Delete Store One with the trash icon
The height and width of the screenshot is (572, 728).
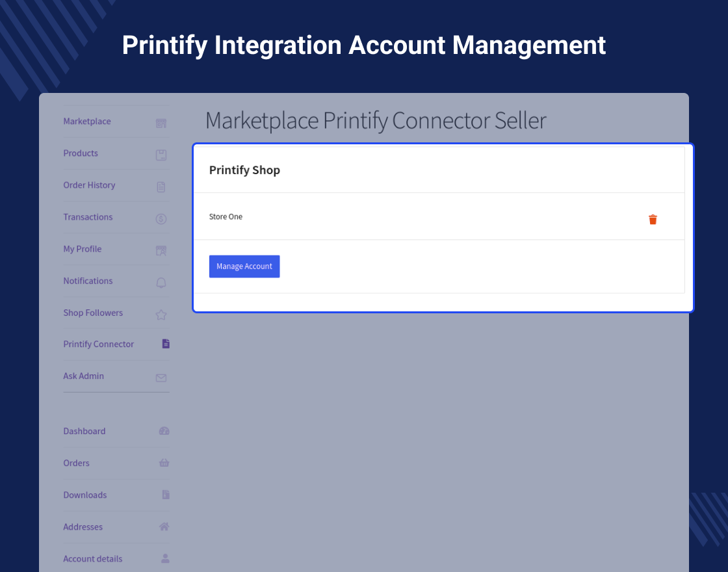[x=653, y=220]
